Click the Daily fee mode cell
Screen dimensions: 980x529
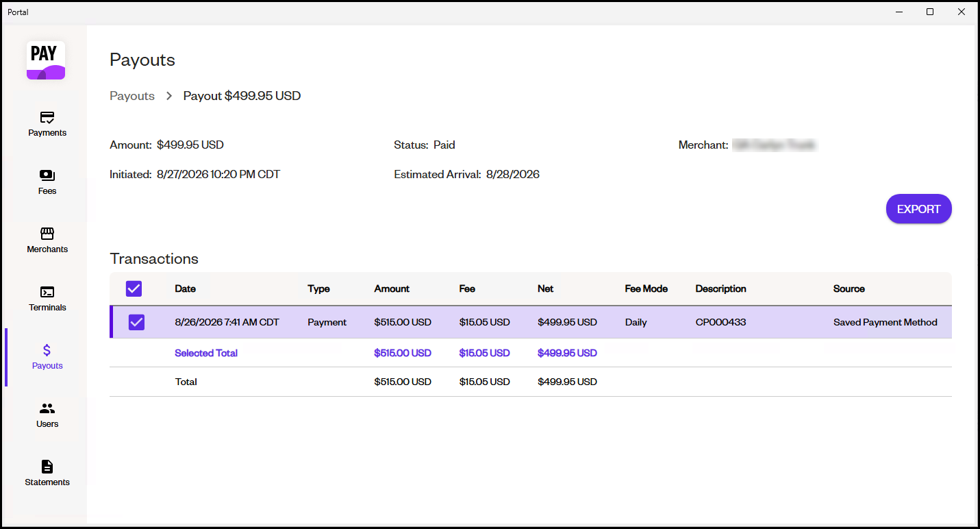[636, 322]
